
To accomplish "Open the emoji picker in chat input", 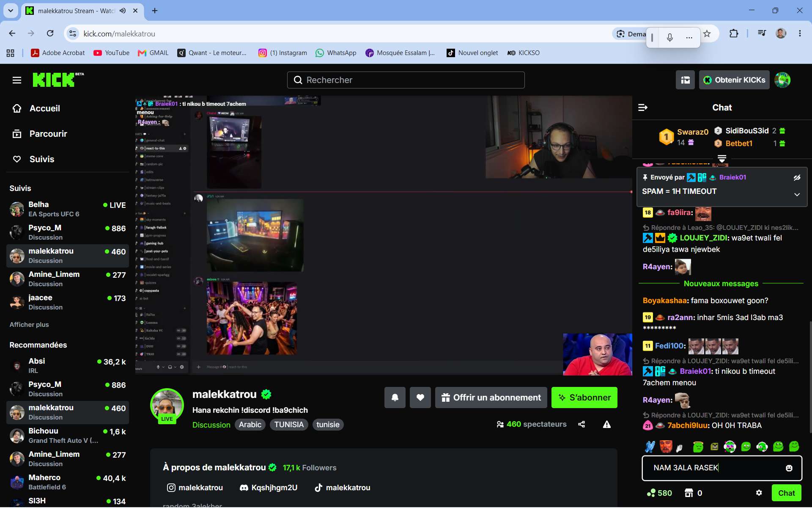I will pyautogui.click(x=789, y=468).
